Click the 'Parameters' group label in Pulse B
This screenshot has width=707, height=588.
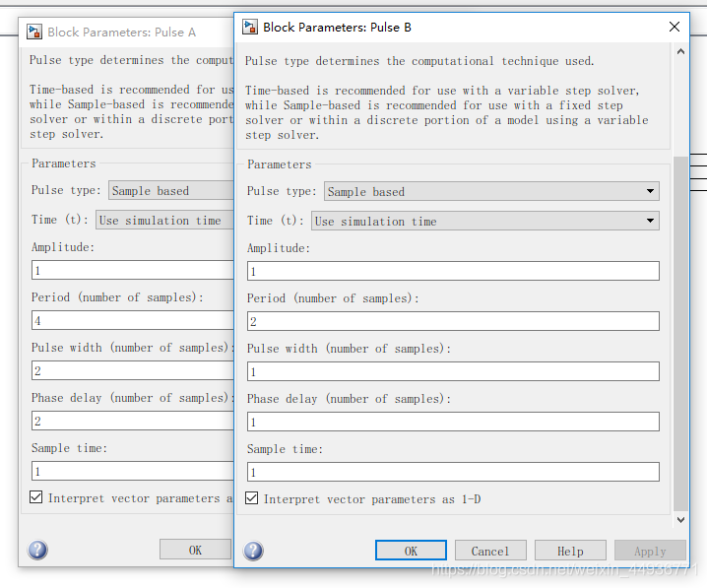pos(279,164)
